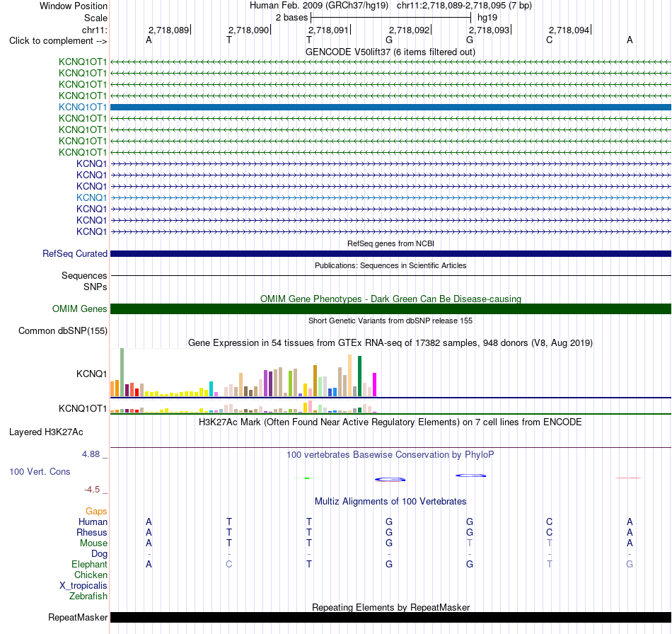Open the RefSeq genes from NCBI title
The height and width of the screenshot is (634, 672).
(x=390, y=243)
